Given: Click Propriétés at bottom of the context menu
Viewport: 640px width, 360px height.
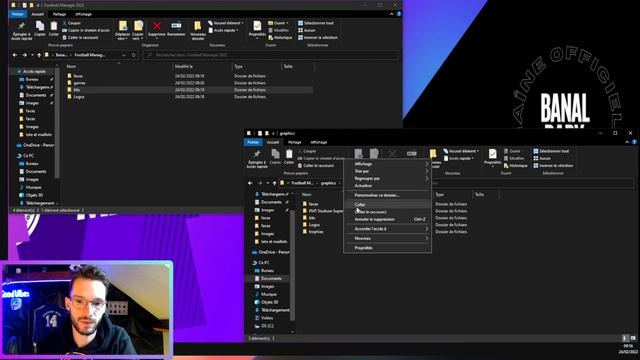Looking at the screenshot, I should [x=387, y=248].
